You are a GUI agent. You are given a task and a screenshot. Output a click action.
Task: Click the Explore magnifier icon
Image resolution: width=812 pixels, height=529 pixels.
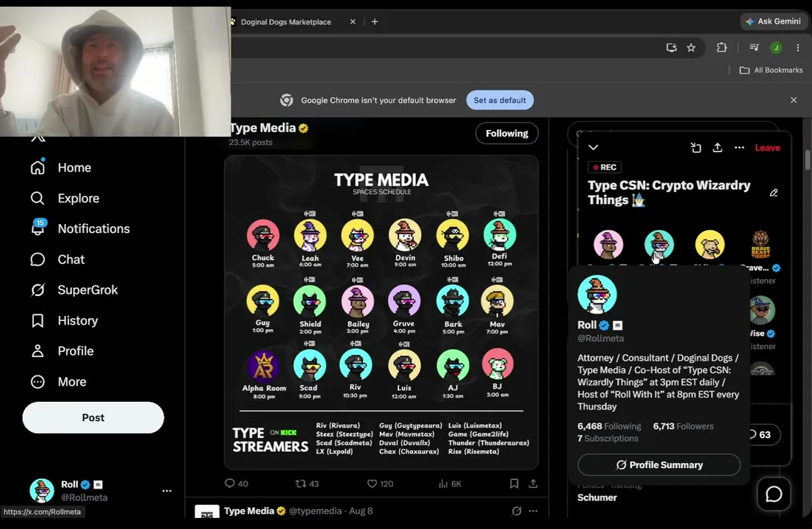pyautogui.click(x=37, y=198)
